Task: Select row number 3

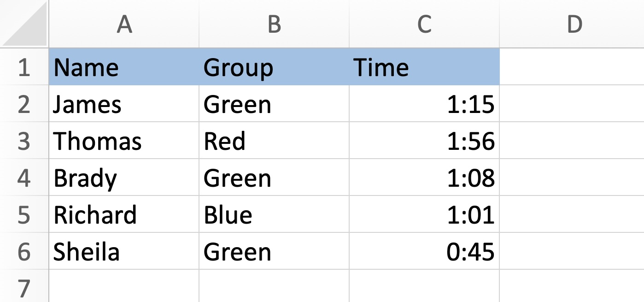Action: coord(24,141)
